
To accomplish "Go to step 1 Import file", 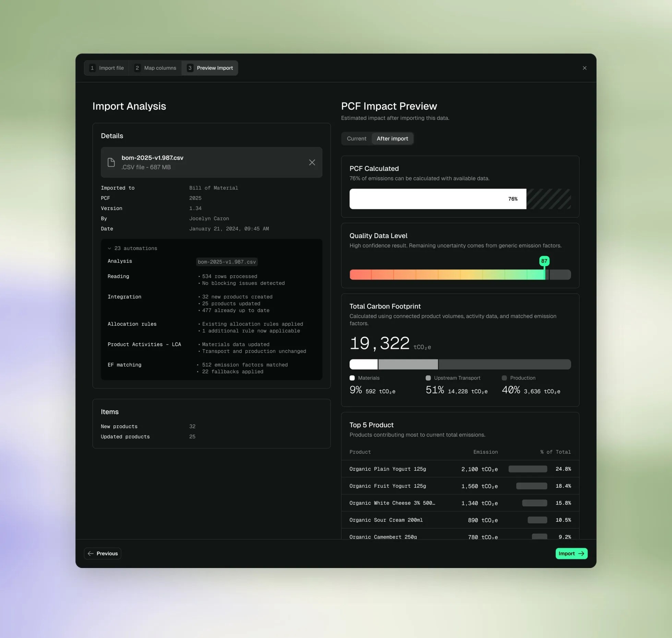I will click(107, 68).
